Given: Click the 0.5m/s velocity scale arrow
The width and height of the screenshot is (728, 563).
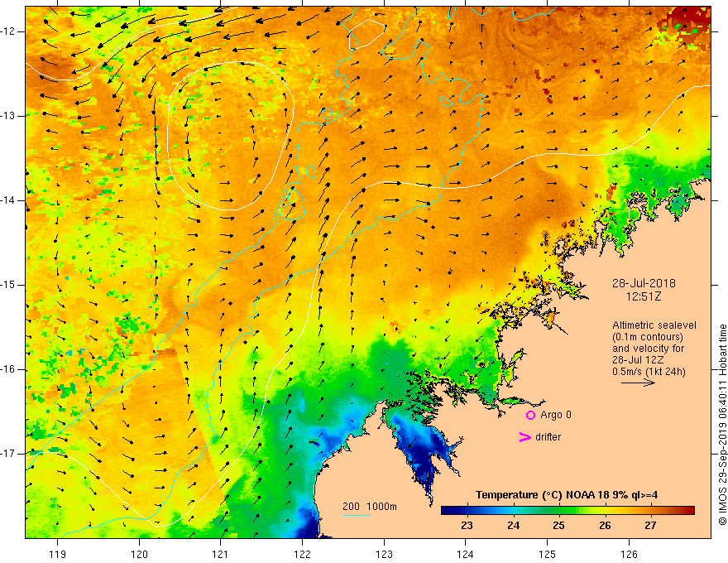Looking at the screenshot, I should (638, 383).
